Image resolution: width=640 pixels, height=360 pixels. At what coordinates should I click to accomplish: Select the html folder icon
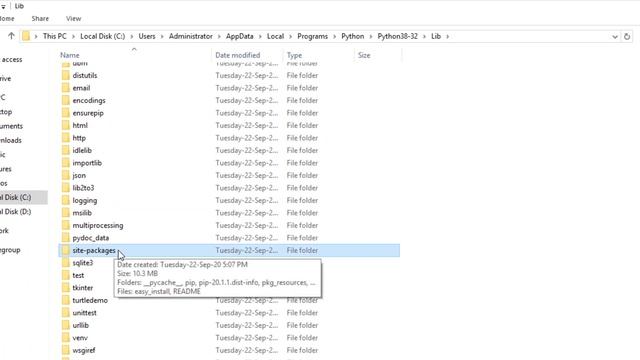click(x=66, y=125)
